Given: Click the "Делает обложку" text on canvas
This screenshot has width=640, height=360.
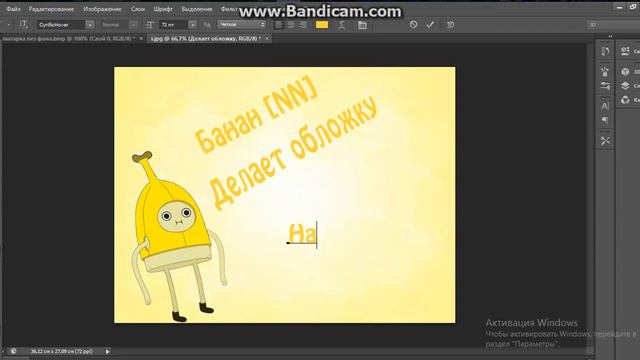Looking at the screenshot, I should 293,153.
